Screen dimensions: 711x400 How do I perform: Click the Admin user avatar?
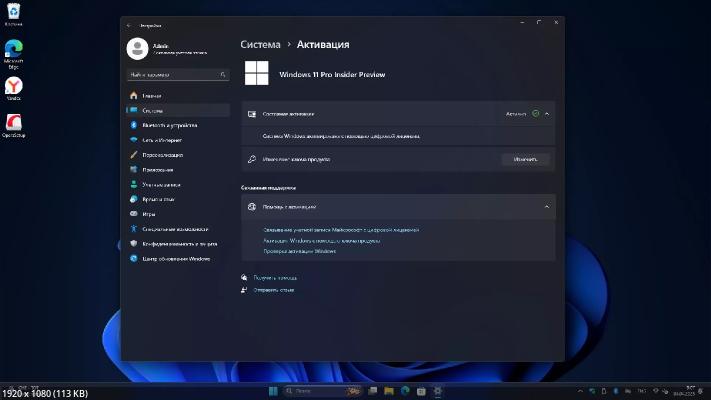click(137, 49)
